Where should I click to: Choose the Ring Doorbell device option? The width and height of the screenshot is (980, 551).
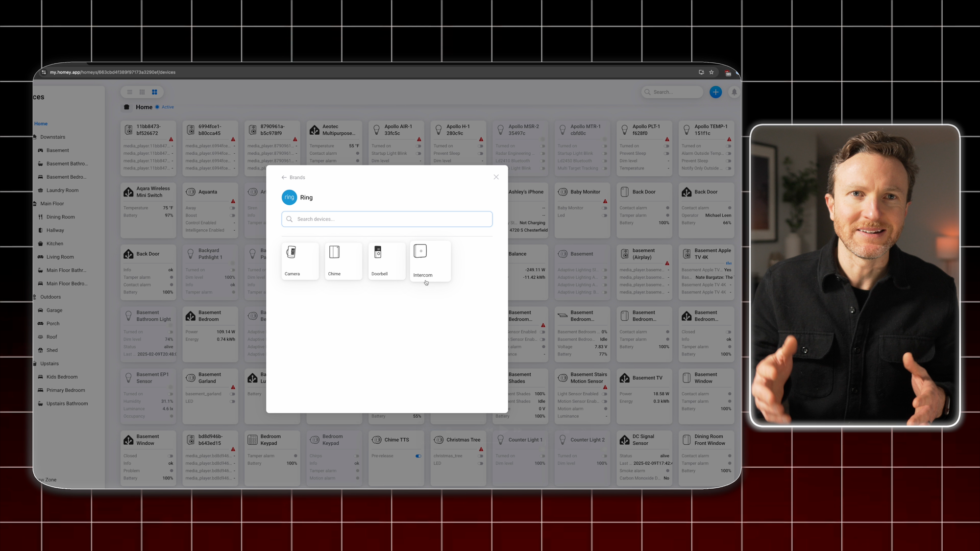click(x=386, y=261)
